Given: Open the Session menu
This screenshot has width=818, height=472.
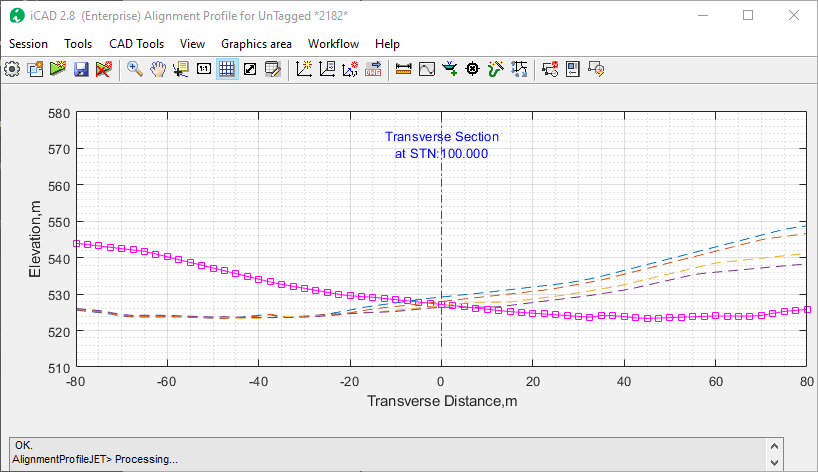Looking at the screenshot, I should 28,44.
